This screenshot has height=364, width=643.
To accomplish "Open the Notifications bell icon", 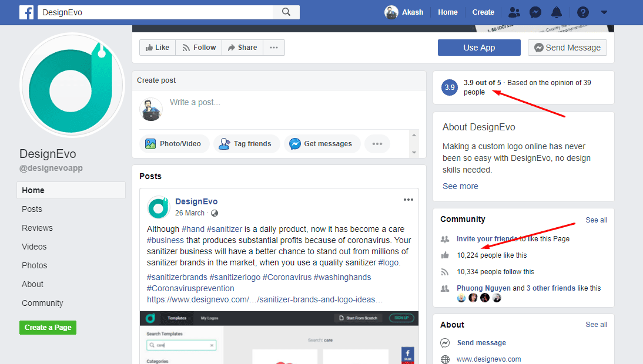I will (556, 12).
